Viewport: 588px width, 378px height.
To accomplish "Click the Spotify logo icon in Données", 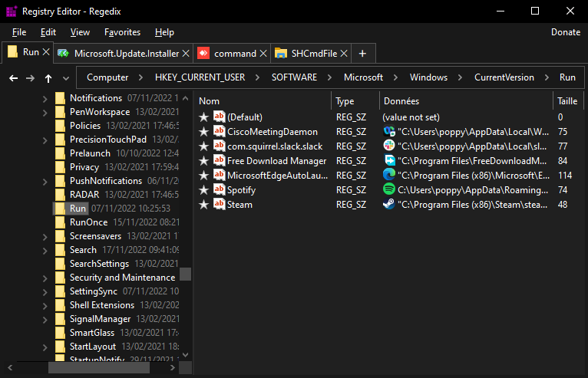I will [x=389, y=189].
